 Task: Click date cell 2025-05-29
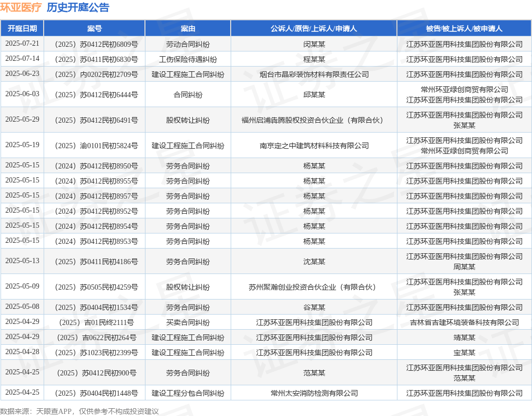point(22,119)
